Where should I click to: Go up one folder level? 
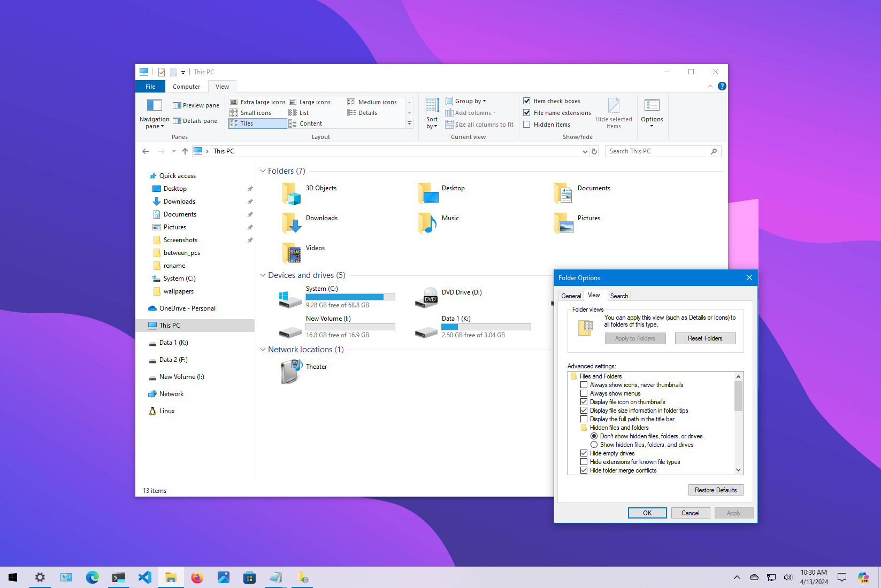[x=185, y=151]
